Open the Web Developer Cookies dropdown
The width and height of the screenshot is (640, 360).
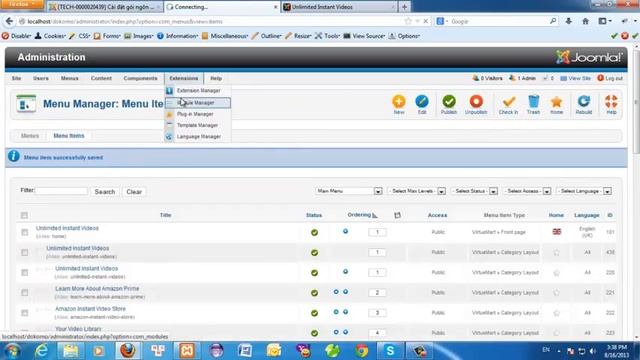50,36
